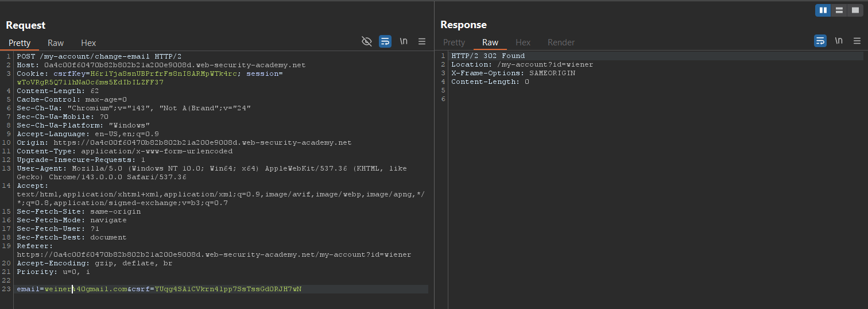The image size is (868, 309).
Task: Click the Sec-Ch-Ua-Platform "Windows" header
Action: click(83, 125)
